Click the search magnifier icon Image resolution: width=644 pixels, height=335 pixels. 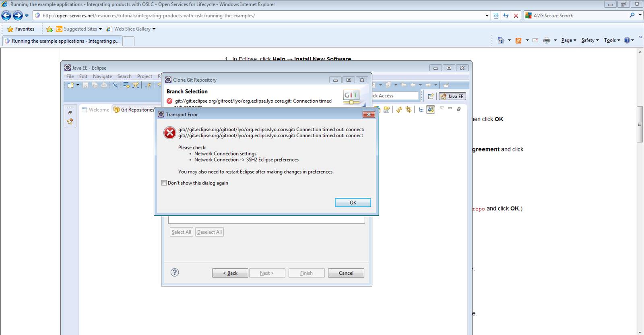[x=632, y=15]
